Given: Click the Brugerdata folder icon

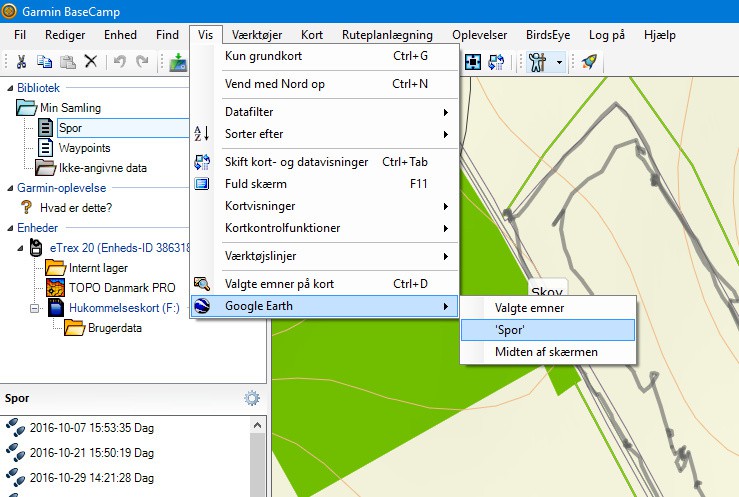Looking at the screenshot, I should coord(74,327).
